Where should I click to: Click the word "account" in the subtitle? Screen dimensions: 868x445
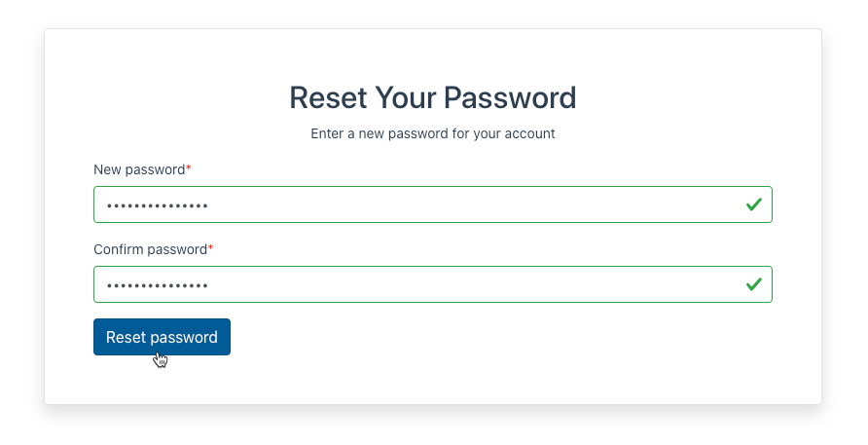[529, 133]
